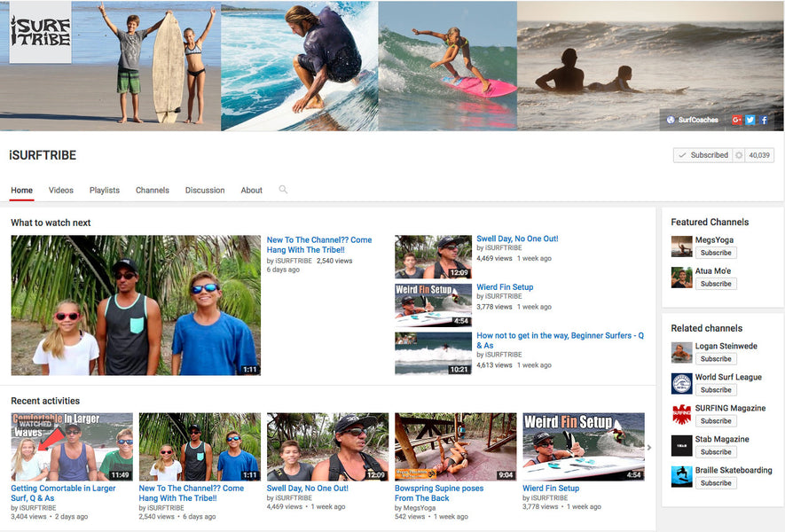Open 'Swell Day, No One Out!' title link in watch next
Viewport: 785px width, 532px height.
pos(517,239)
